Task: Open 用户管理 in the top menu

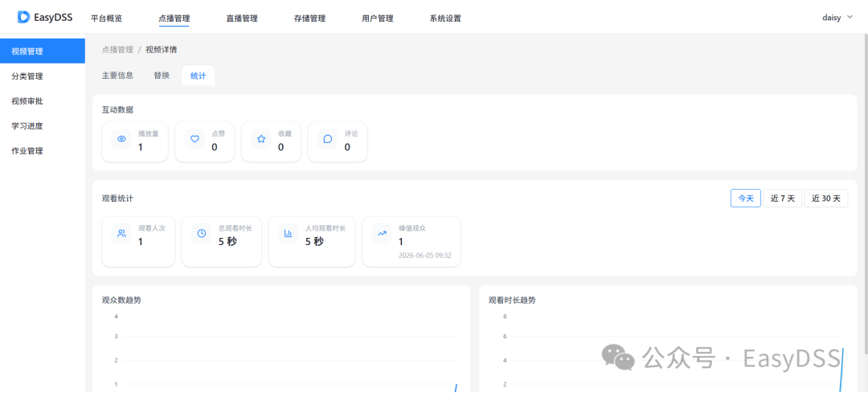Action: click(378, 18)
